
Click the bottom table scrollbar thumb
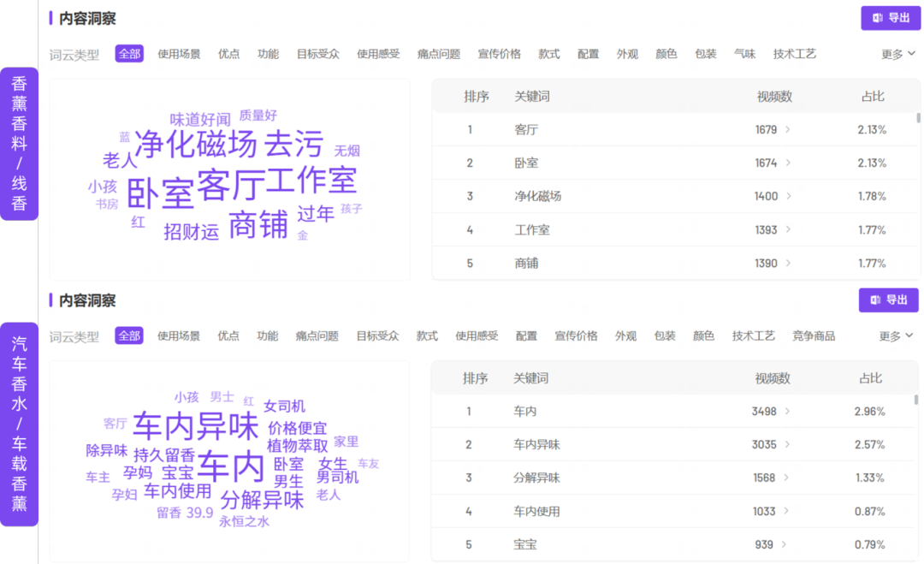tap(915, 400)
